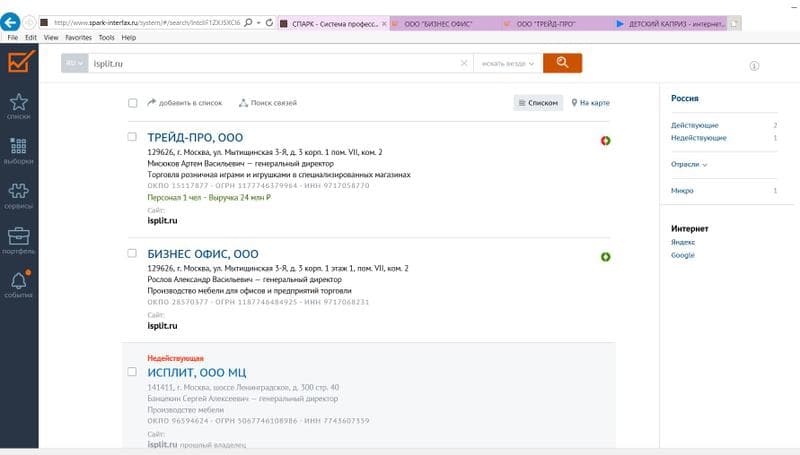This screenshot has height=455, width=800.
Task: Open the RU language dropdown in search bar
Action: [74, 63]
